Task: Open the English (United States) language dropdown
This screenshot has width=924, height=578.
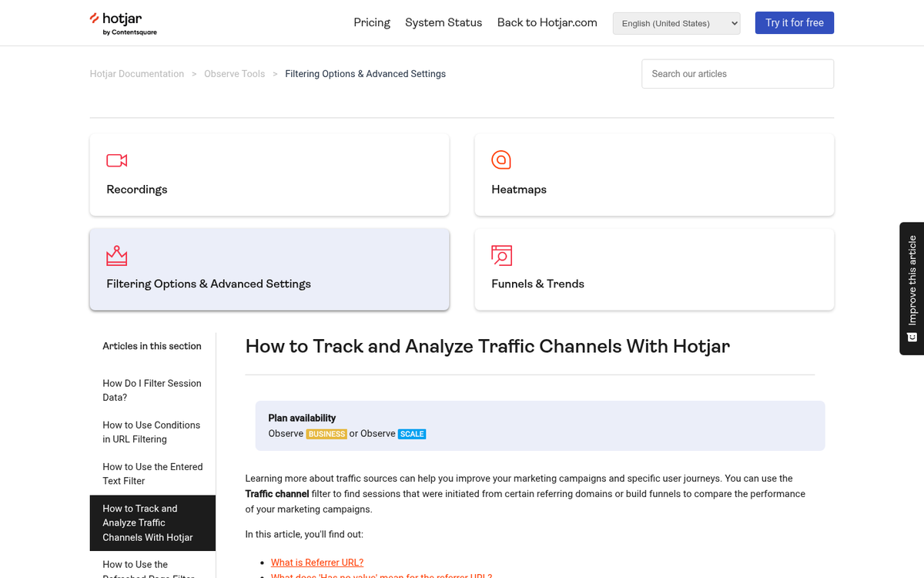Action: point(676,24)
